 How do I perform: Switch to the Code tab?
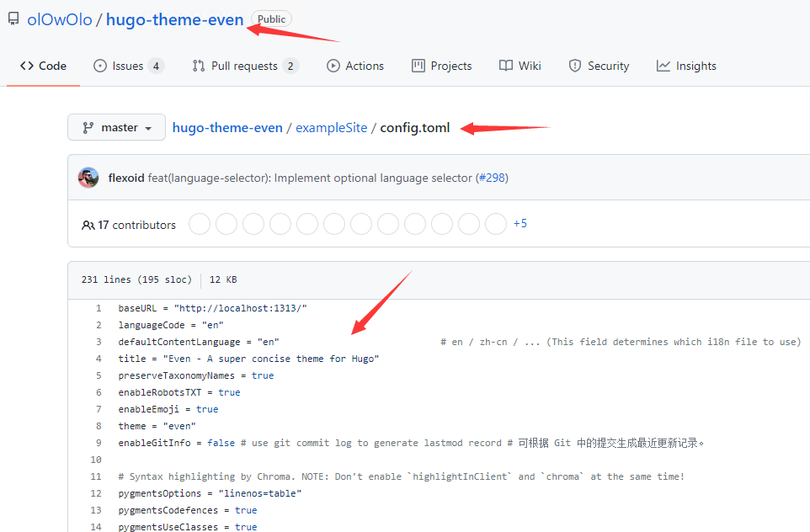(44, 66)
